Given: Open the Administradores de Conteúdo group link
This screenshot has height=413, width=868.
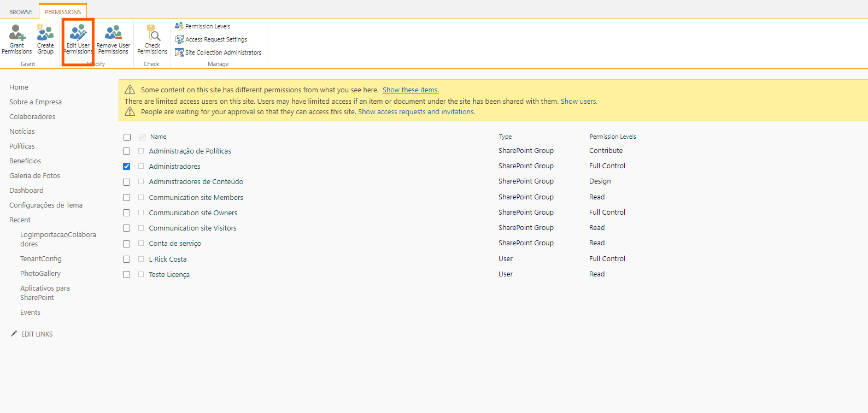Looking at the screenshot, I should point(196,182).
